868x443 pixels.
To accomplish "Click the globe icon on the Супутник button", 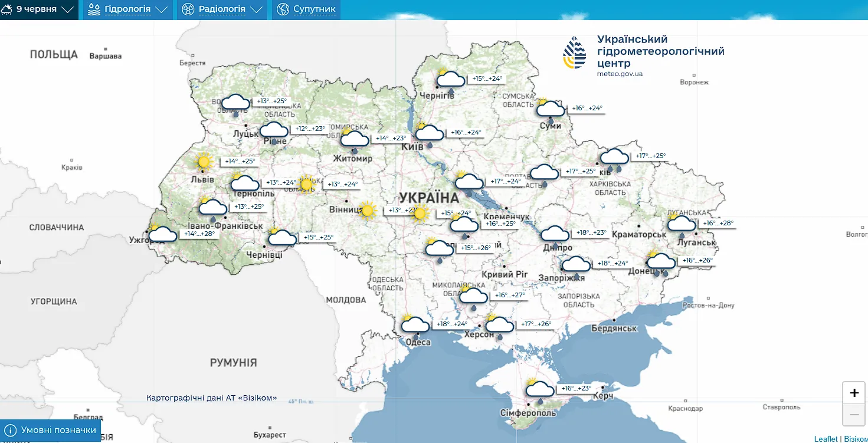I will pyautogui.click(x=283, y=9).
